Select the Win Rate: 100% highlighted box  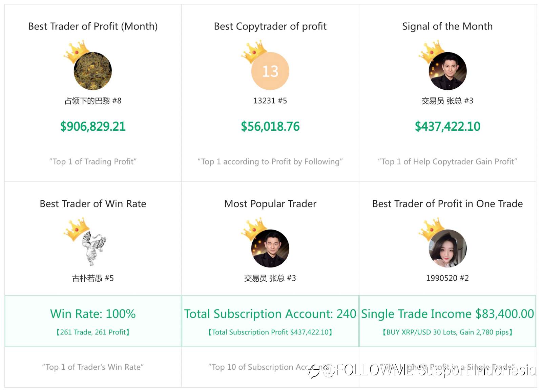coord(93,321)
